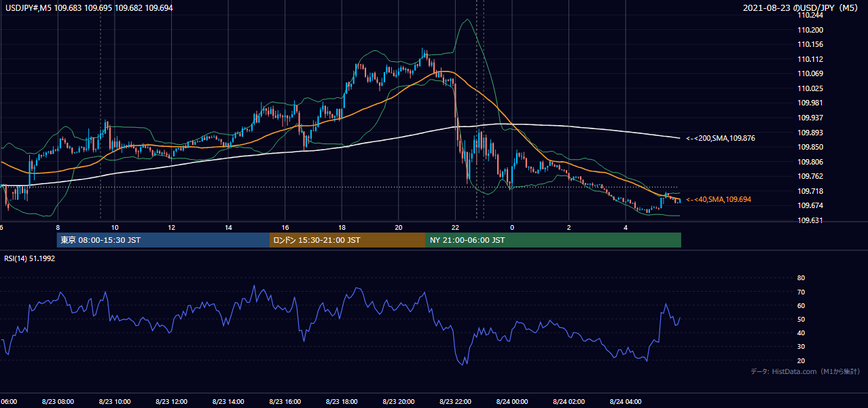Click hour label 14 under price chart
Screen dimensions: 868x408
(229, 228)
